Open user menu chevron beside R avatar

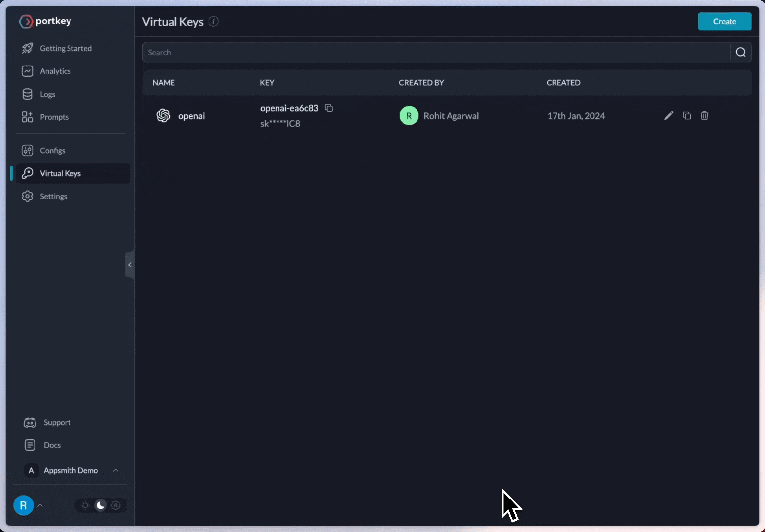pyautogui.click(x=40, y=505)
